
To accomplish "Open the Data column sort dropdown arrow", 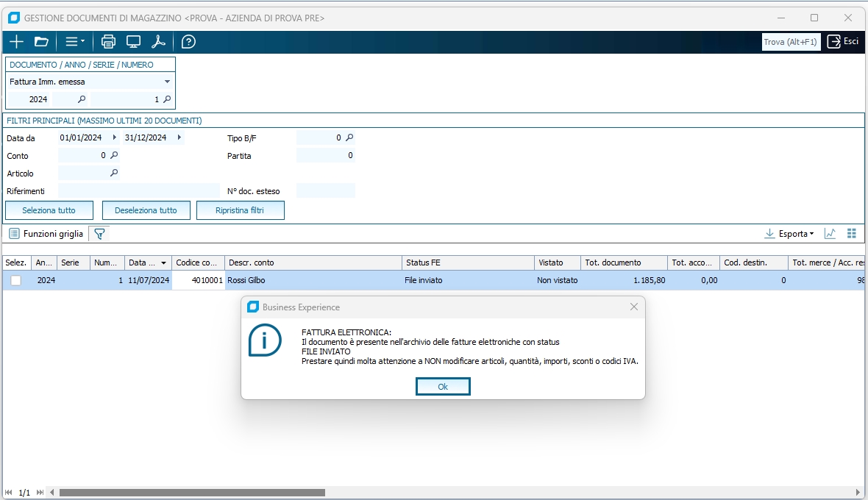I will [163, 263].
